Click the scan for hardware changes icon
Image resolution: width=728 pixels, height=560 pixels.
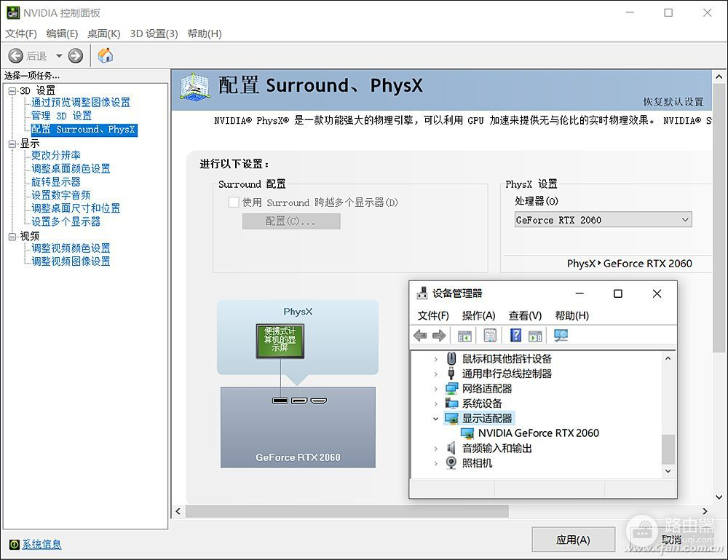pos(561,335)
